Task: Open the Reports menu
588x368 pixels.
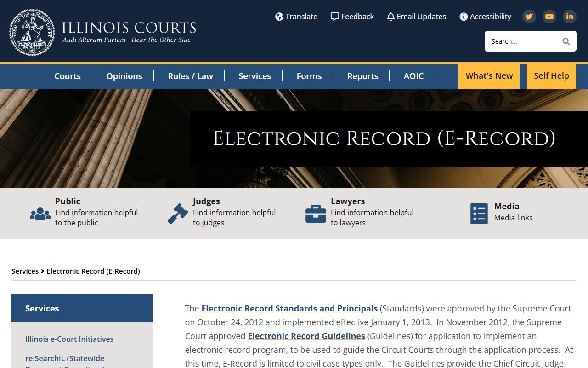Action: coord(362,76)
